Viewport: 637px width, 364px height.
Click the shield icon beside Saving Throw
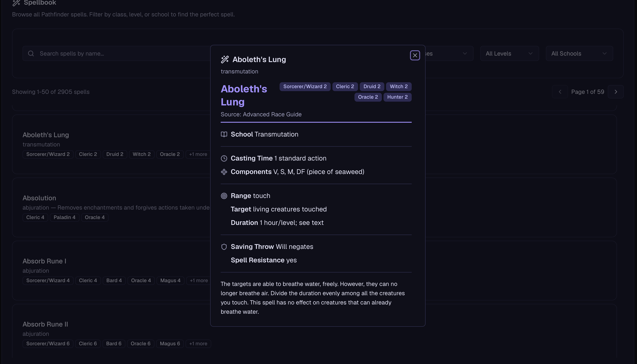tap(224, 247)
